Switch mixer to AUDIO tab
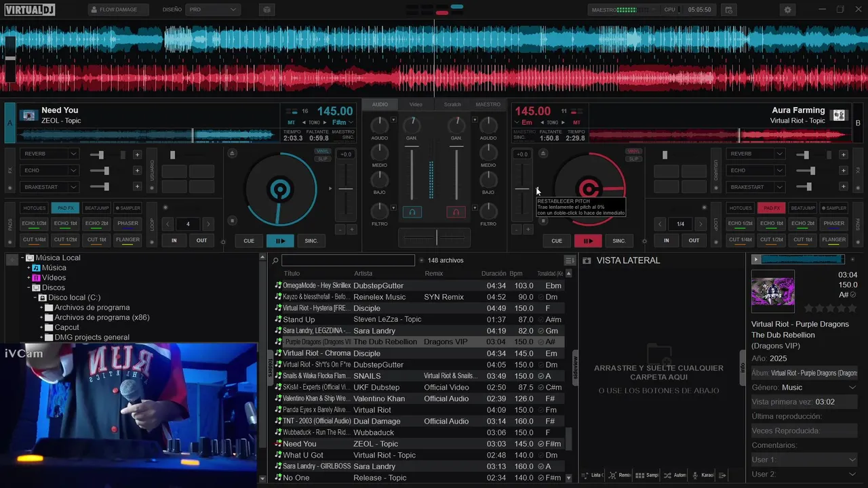The width and height of the screenshot is (868, 488). click(380, 104)
